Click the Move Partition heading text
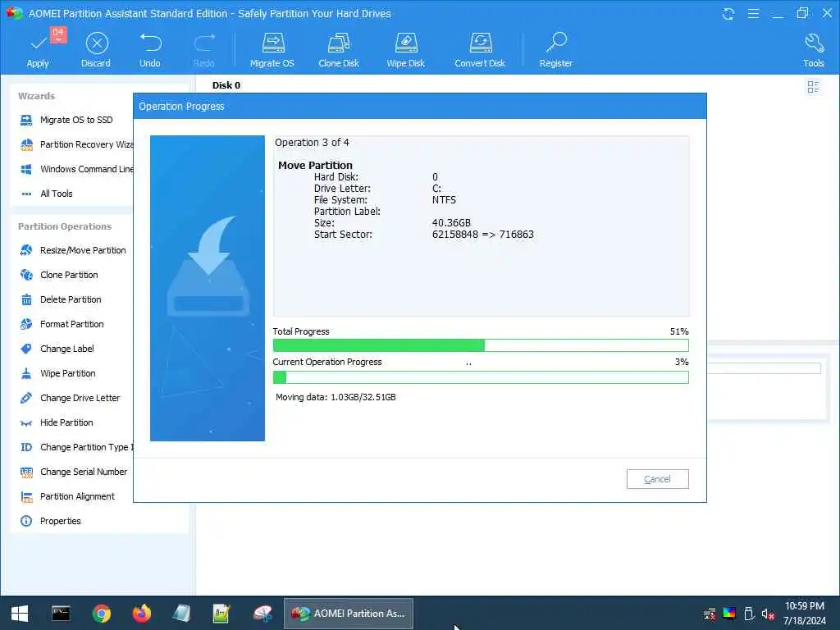 315,165
